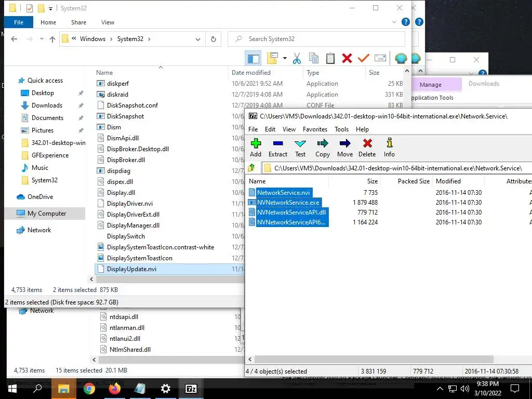Screen dimensions: 532x399
Task: Click the Cut scissors icon in System32 toolbar
Action: 297,58
